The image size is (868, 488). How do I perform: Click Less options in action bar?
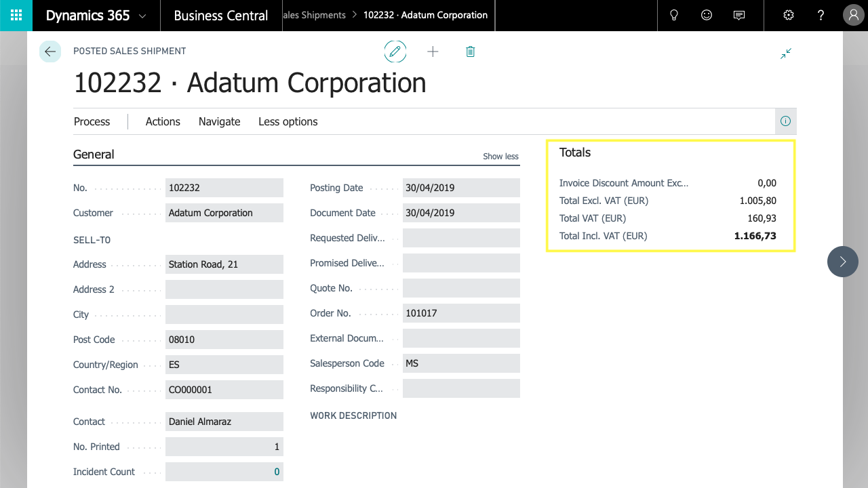288,122
